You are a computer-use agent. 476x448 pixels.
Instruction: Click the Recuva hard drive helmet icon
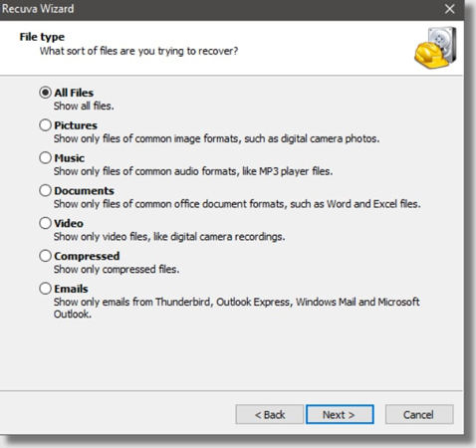coord(435,48)
